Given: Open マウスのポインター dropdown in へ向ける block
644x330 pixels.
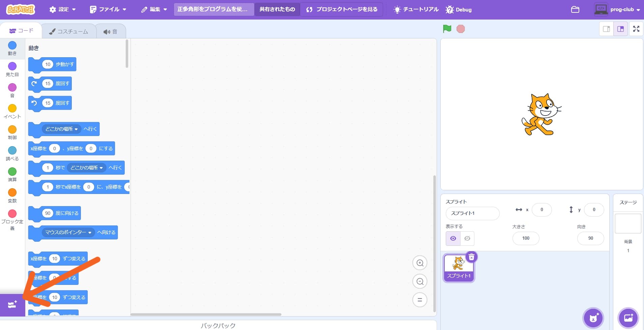Looking at the screenshot, I should pyautogui.click(x=68, y=232).
